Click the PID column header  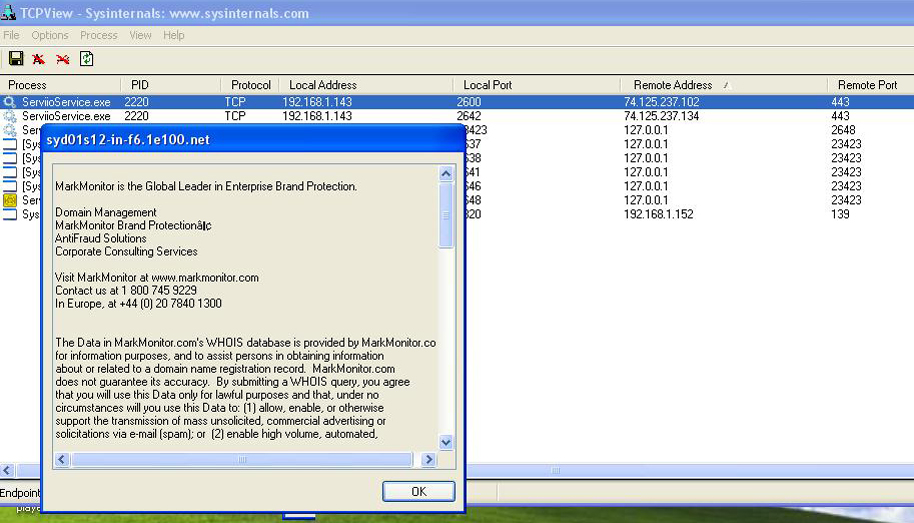click(x=142, y=85)
